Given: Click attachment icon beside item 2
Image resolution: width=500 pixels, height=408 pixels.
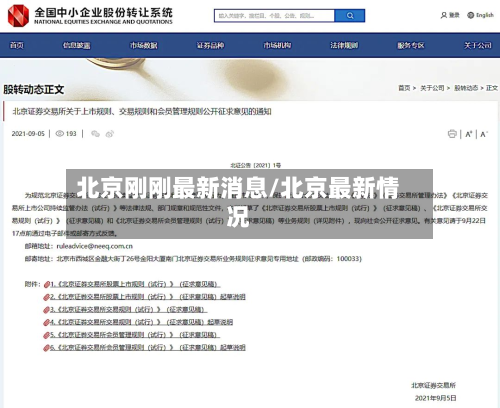Looking at the screenshot, I should pos(47,297).
